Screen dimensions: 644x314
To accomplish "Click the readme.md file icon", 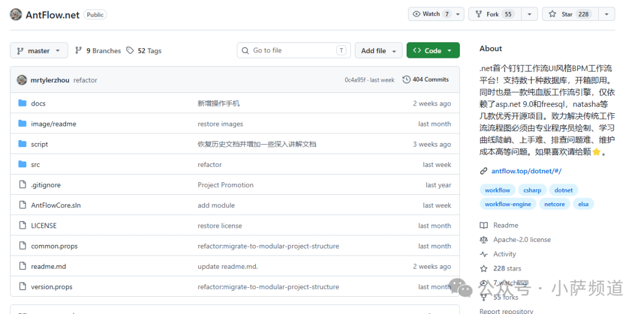I will click(23, 266).
